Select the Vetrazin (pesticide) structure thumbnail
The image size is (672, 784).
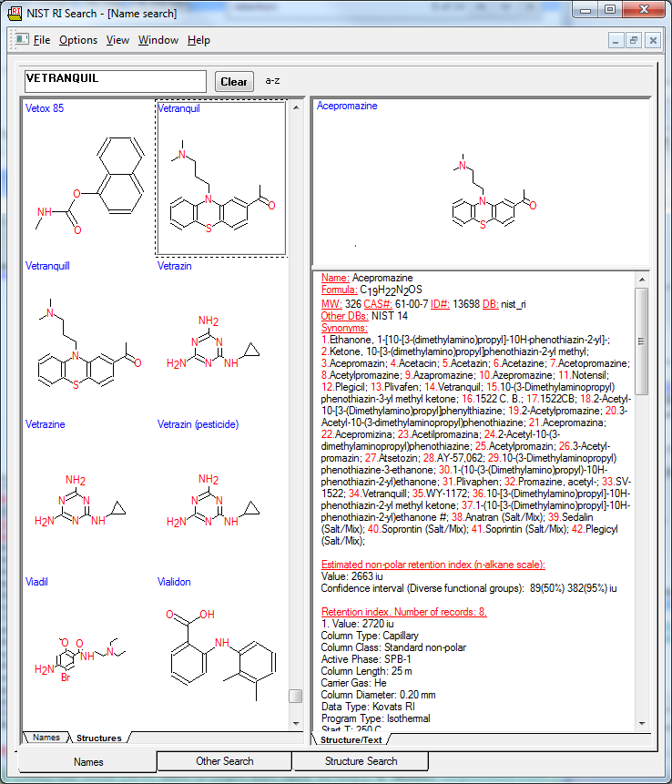pos(221,494)
